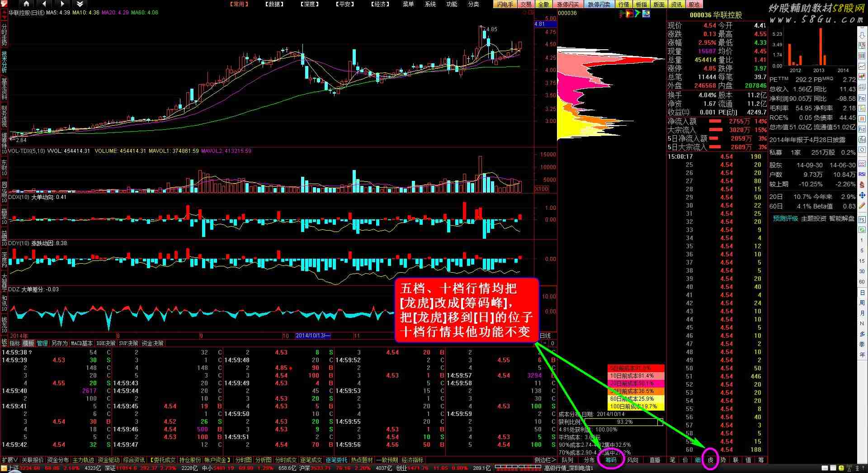This screenshot has height=473, width=868.
Task: Open the 主力轨迹 tab
Action: pyautogui.click(x=84, y=460)
